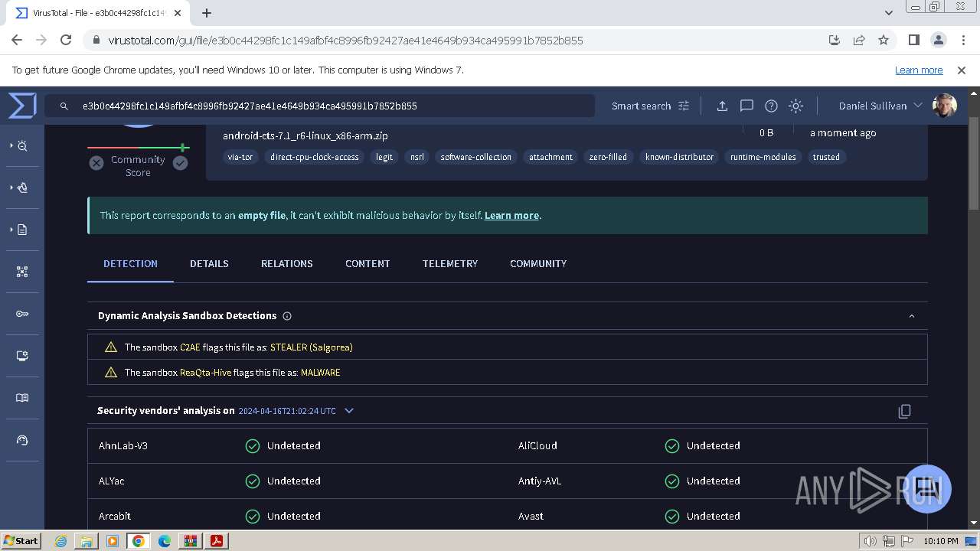Click the STEALER (Salgorea) label

tap(312, 347)
